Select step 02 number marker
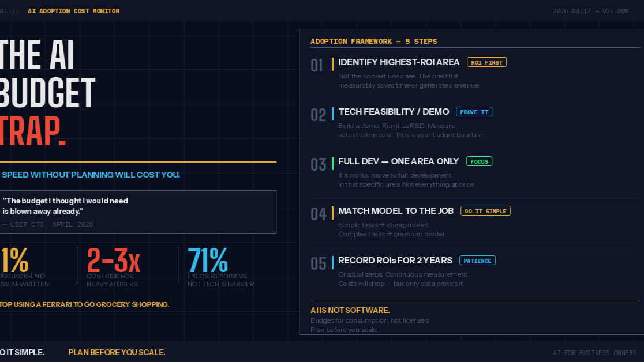 pos(319,115)
